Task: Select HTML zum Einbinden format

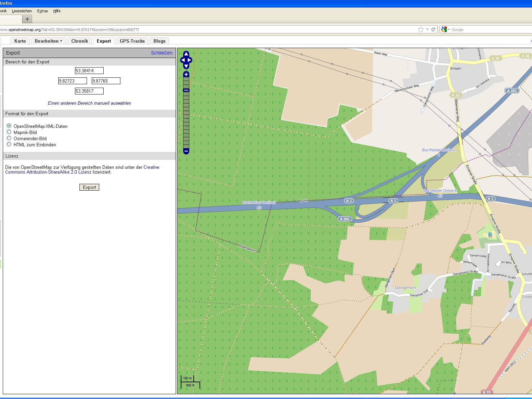Action: (9, 144)
